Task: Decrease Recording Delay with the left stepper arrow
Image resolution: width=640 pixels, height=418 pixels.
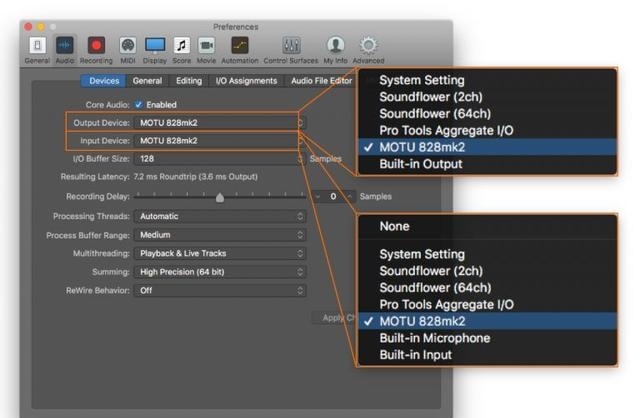Action: click(x=318, y=197)
